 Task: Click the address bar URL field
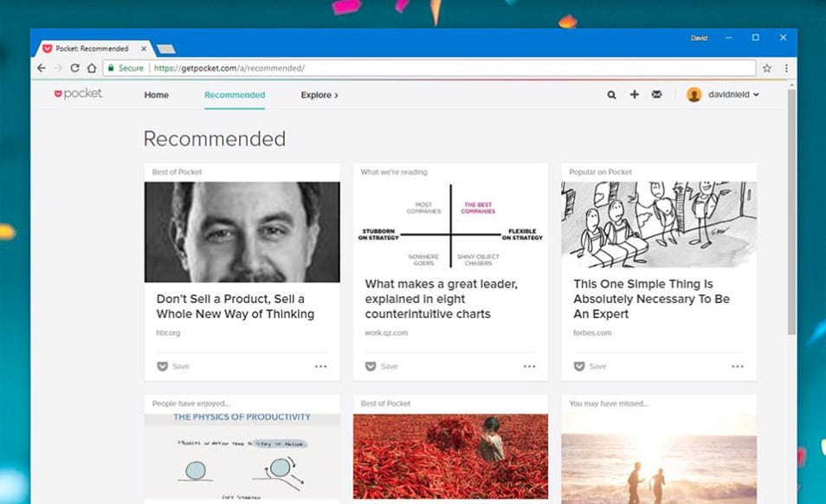(x=433, y=68)
